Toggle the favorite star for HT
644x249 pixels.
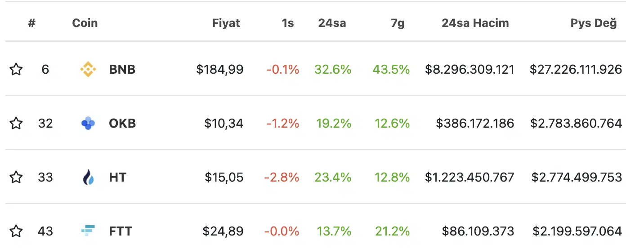16,177
